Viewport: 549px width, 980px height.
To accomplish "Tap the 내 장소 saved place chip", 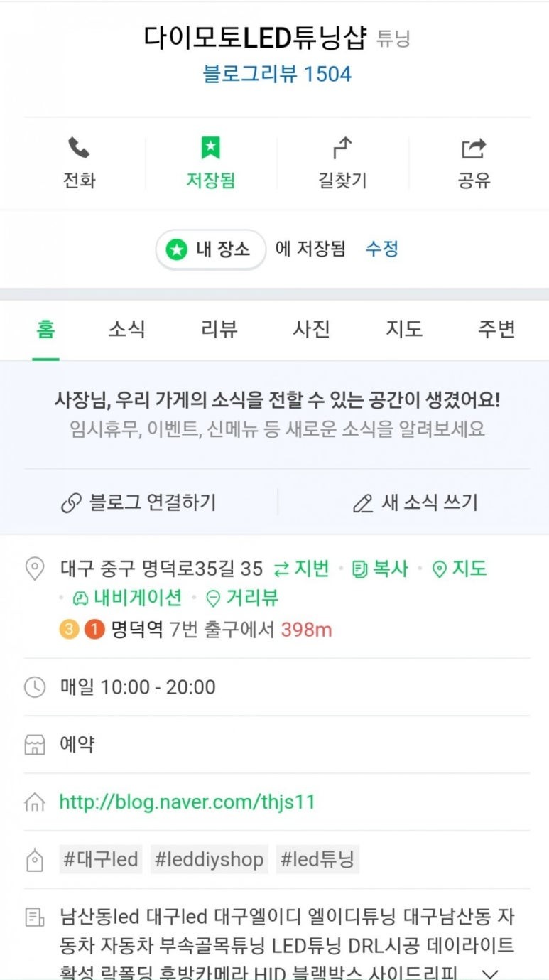I will [210, 249].
